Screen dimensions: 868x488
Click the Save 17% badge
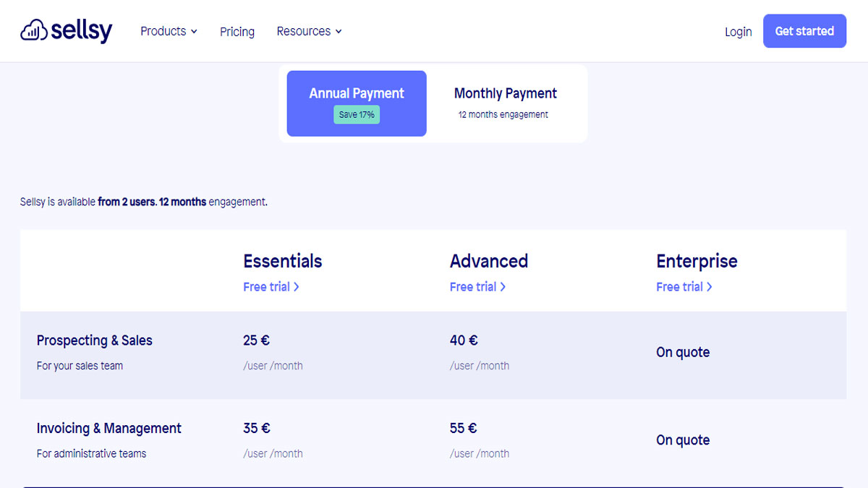click(356, 114)
